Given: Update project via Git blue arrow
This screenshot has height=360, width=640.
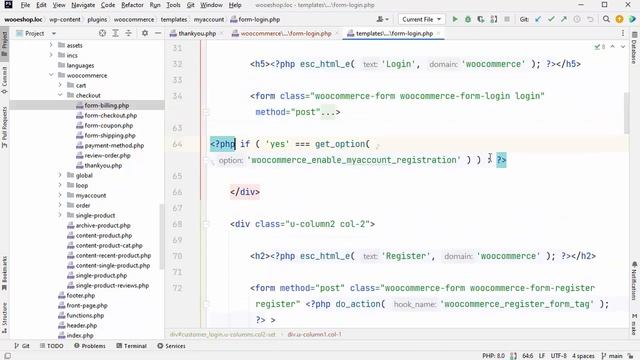Looking at the screenshot, I should pos(538,19).
